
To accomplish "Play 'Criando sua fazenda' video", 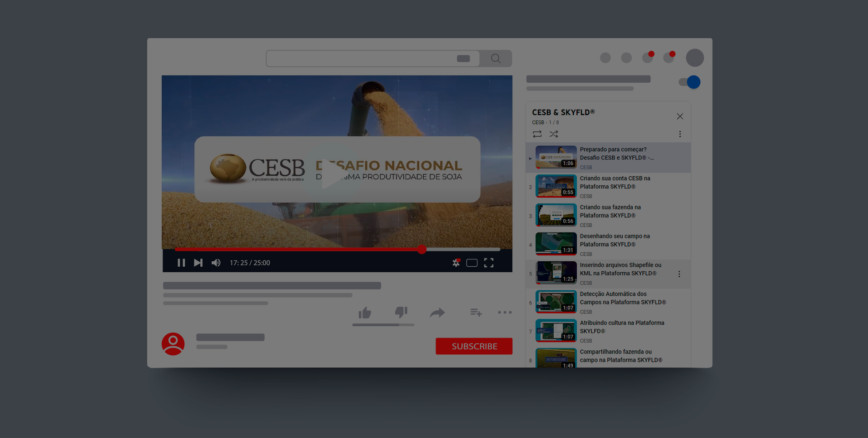I will (608, 216).
